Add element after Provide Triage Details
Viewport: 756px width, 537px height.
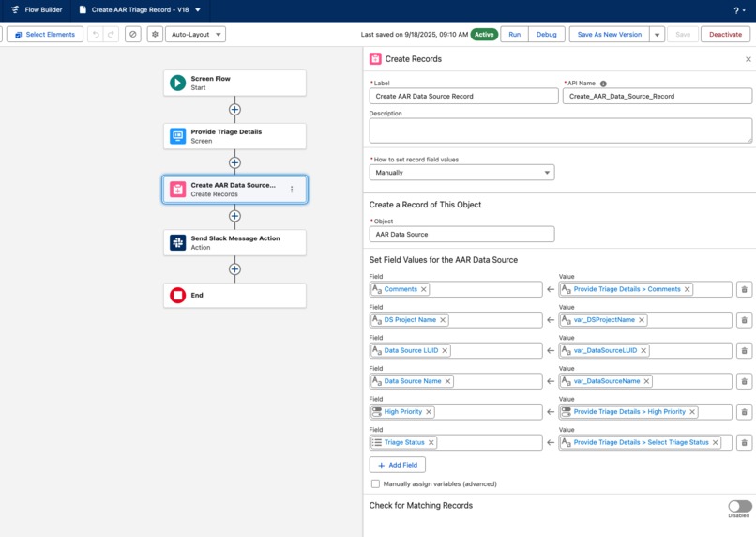tap(234, 162)
